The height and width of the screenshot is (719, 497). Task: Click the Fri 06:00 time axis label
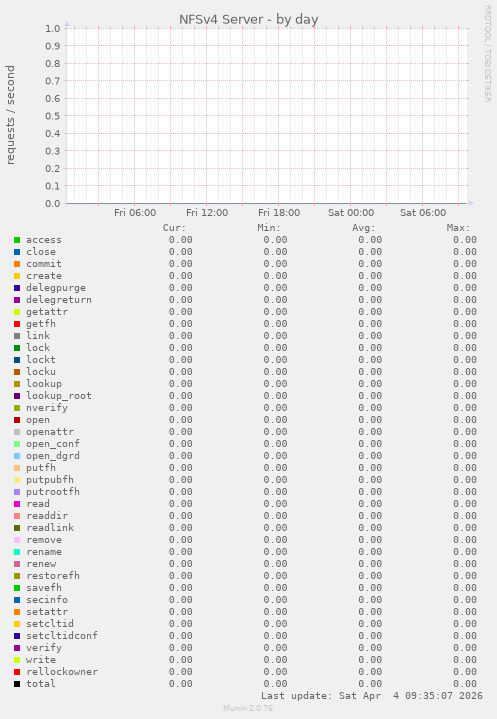click(135, 213)
